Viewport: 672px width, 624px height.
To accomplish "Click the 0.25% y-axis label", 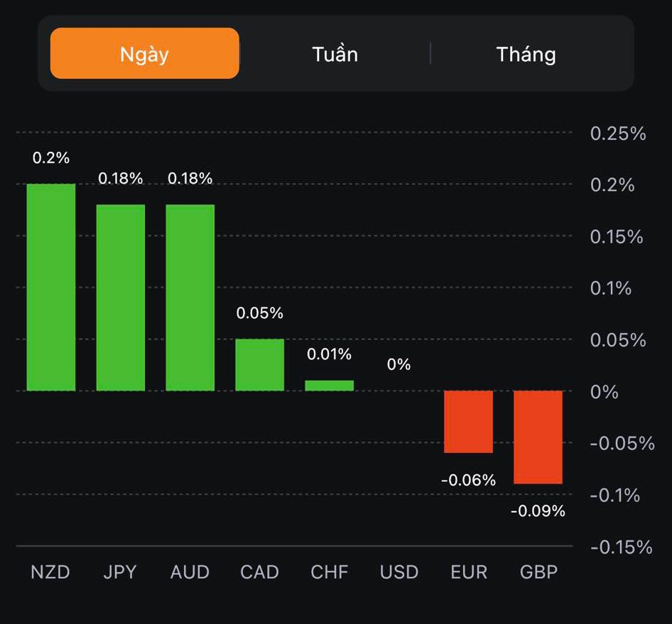I will tap(617, 133).
